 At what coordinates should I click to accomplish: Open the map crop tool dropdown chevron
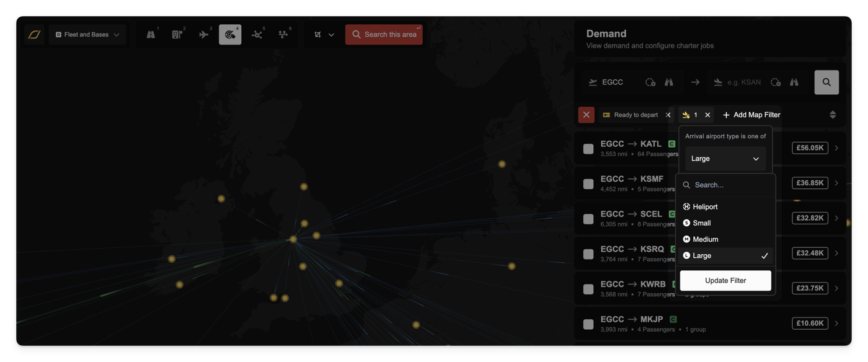click(x=331, y=35)
